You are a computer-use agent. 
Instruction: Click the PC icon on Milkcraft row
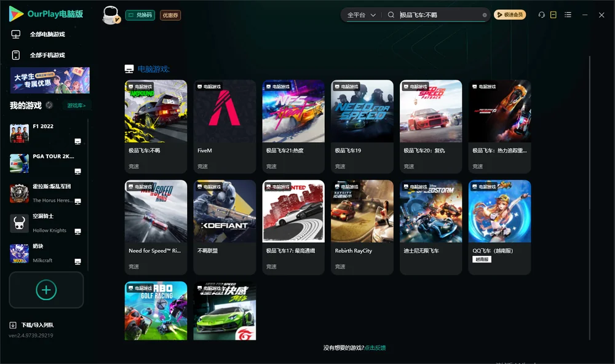tap(77, 261)
